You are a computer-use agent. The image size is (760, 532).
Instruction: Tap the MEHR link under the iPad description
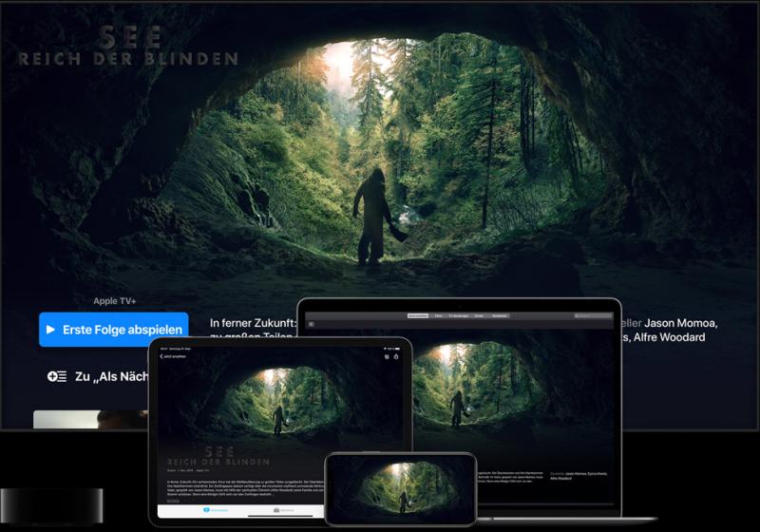point(173,500)
